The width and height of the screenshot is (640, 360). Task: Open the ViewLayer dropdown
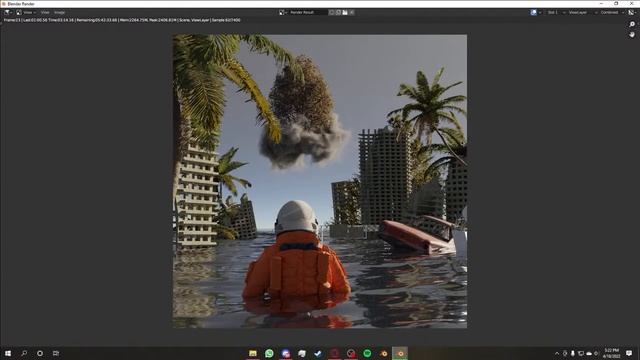pos(582,13)
